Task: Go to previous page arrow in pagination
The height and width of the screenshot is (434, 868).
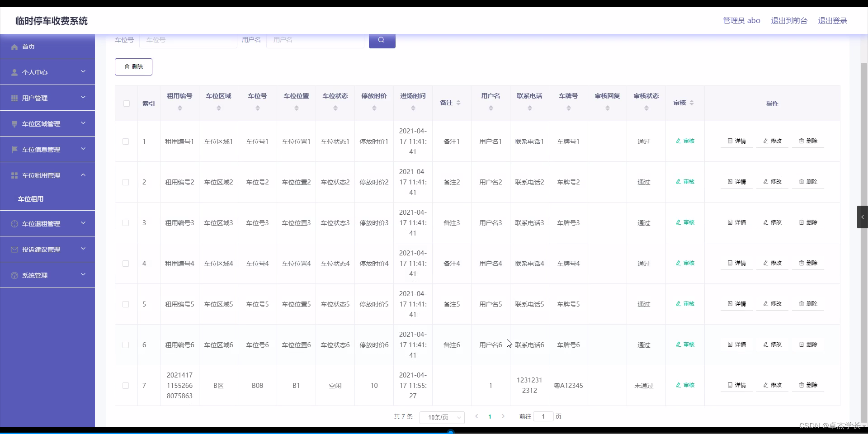Action: pos(476,416)
